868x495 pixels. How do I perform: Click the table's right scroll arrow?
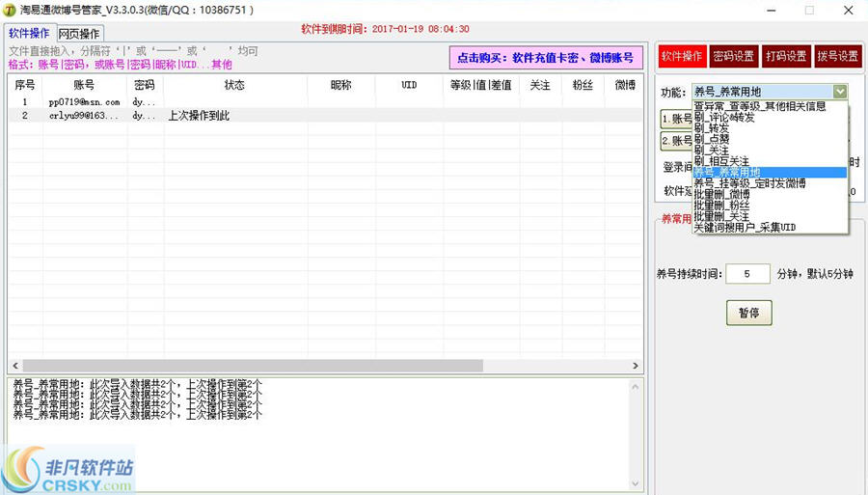click(x=636, y=366)
